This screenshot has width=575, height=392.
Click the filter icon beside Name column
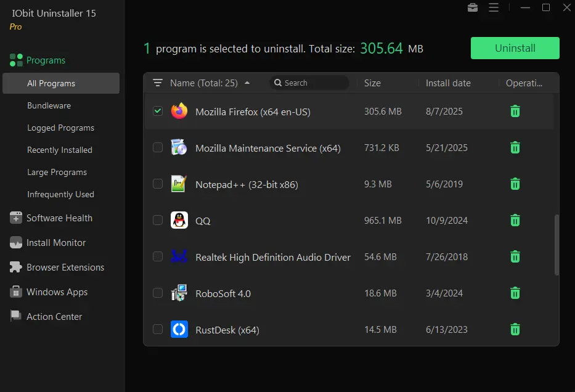(x=158, y=83)
